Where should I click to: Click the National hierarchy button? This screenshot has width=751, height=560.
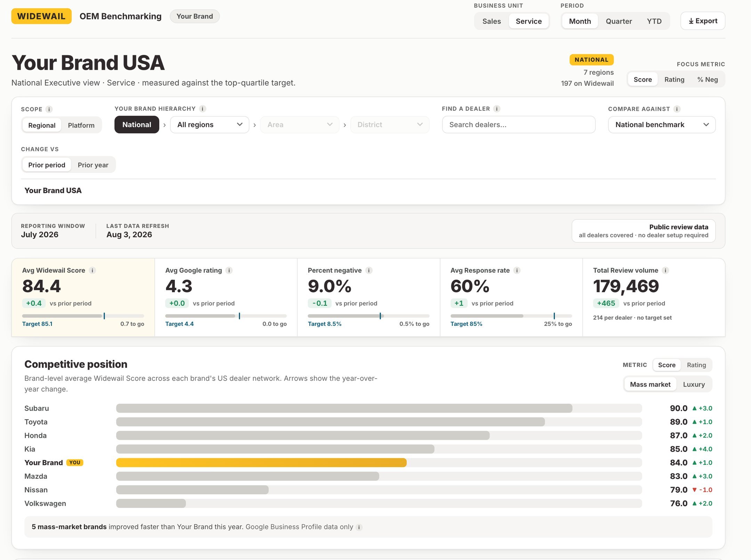tap(137, 125)
